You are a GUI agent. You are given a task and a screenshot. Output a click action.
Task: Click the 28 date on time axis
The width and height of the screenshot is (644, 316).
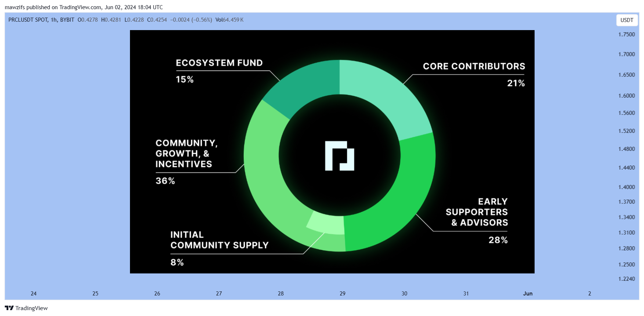pos(281,294)
